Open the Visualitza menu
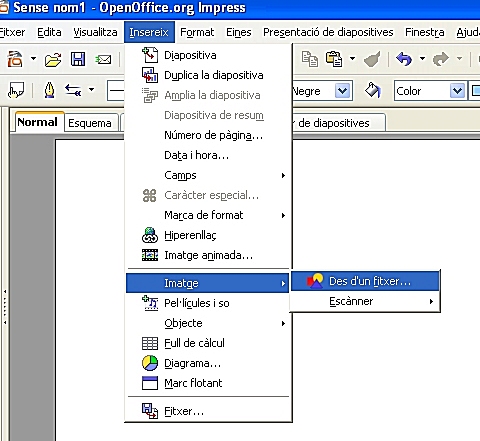Screen dimensions: 480x441 coord(95,32)
